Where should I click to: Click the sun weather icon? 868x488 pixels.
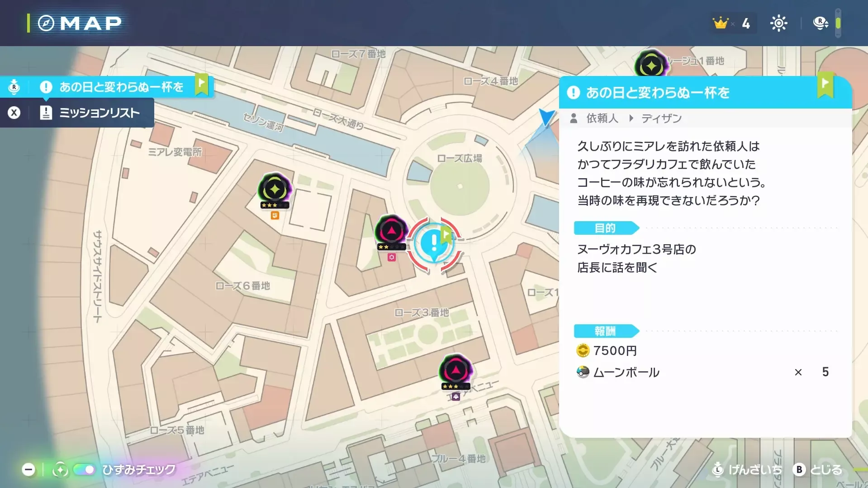pyautogui.click(x=779, y=23)
